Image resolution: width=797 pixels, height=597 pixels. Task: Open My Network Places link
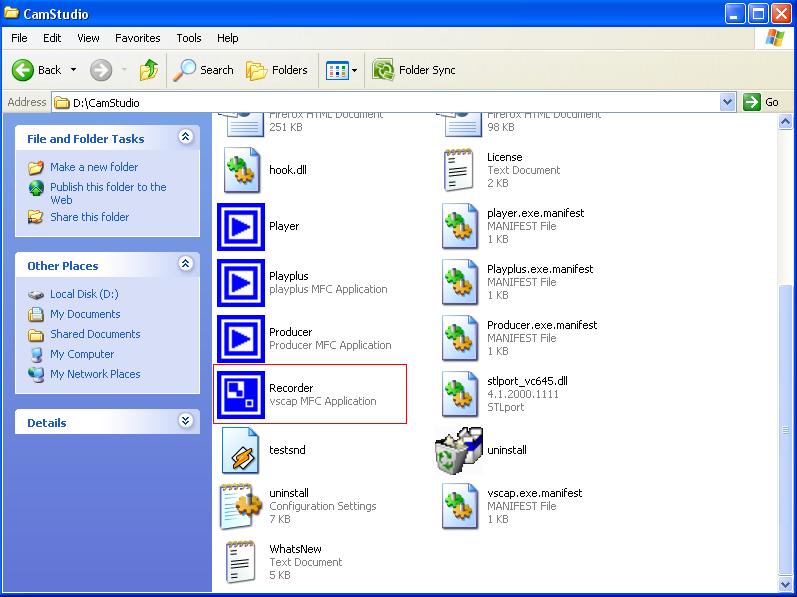(95, 374)
